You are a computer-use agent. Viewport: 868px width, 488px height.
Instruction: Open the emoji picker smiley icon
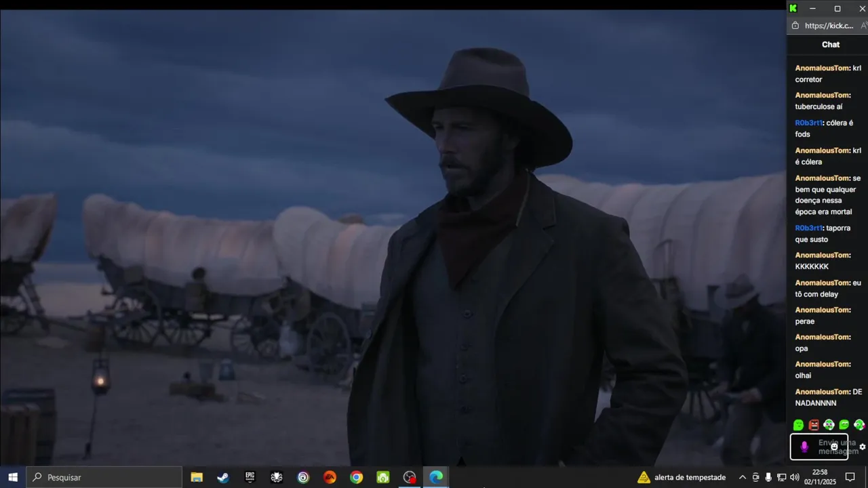pos(834,447)
